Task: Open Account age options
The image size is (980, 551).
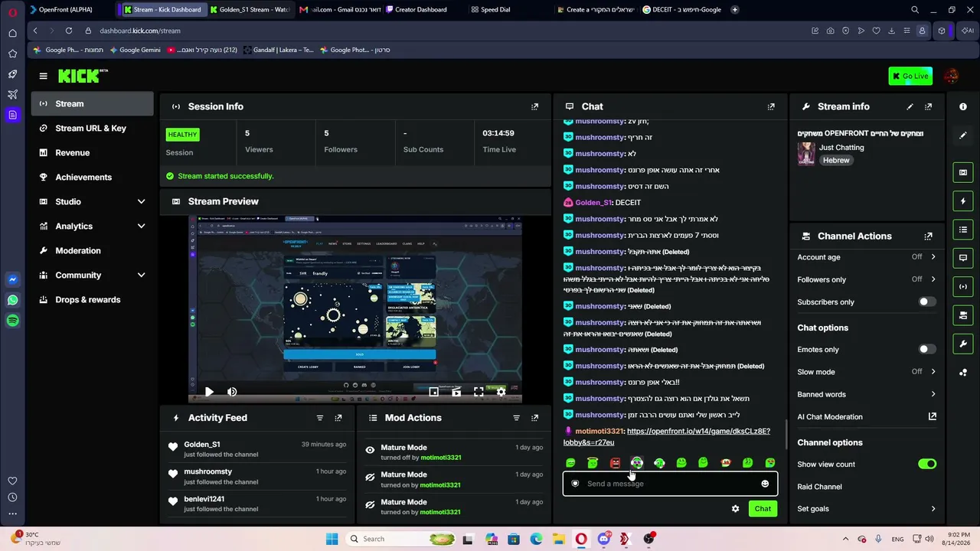Action: point(866,257)
